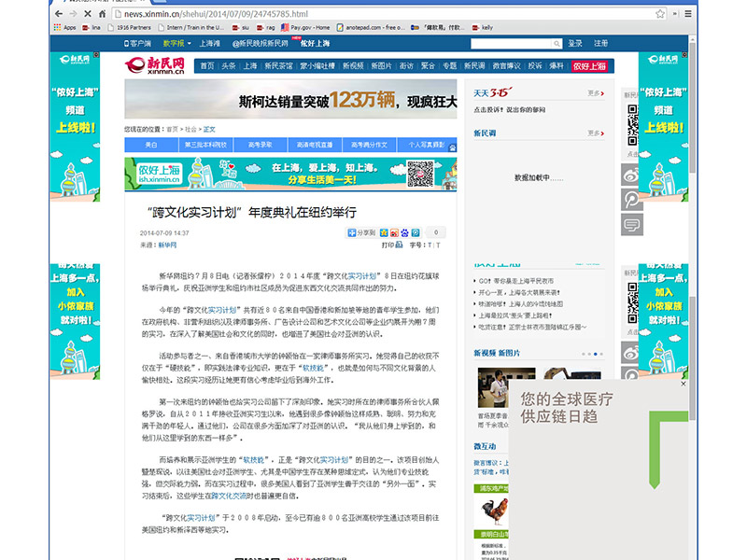Open the 1916 Partners bookmark
Viewport: 747px width, 560px height.
(x=129, y=28)
